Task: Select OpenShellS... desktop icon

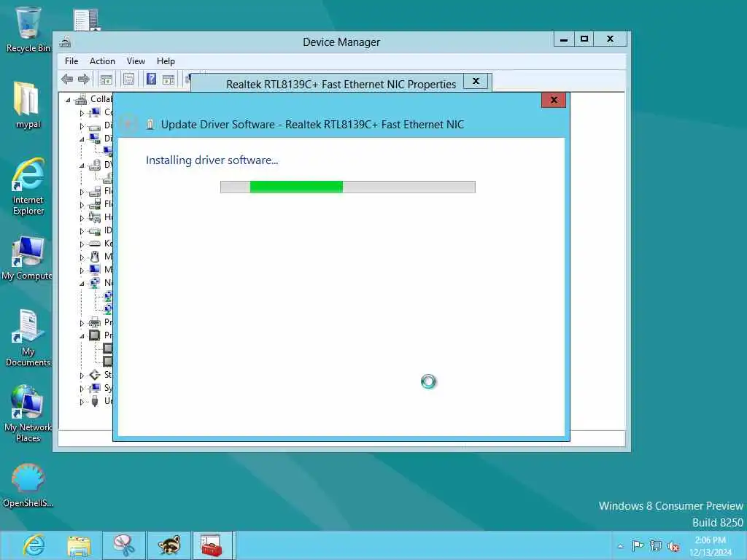Action: tap(28, 485)
